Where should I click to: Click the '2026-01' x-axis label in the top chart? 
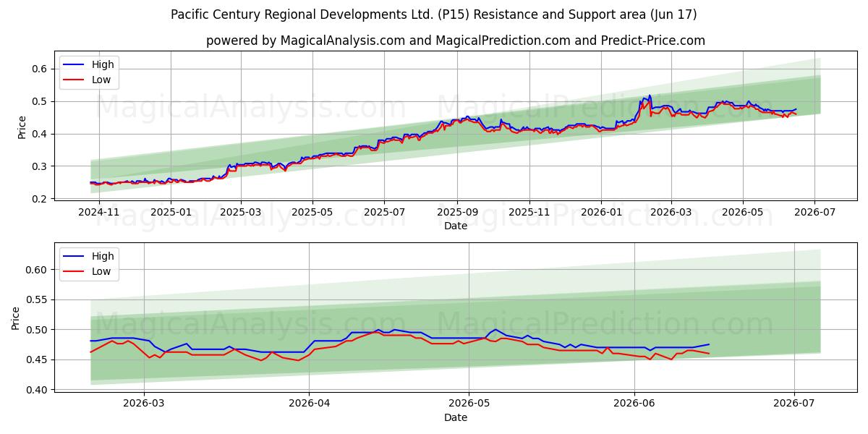coord(601,212)
